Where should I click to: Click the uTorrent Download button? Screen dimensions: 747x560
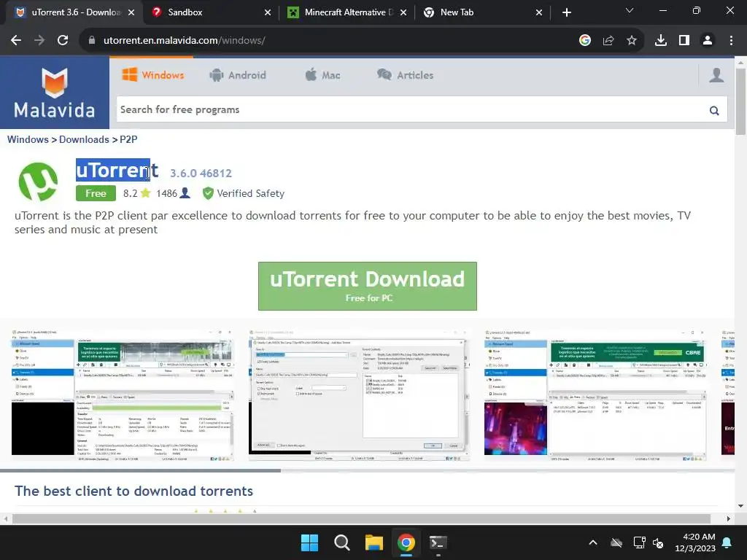[x=368, y=286]
